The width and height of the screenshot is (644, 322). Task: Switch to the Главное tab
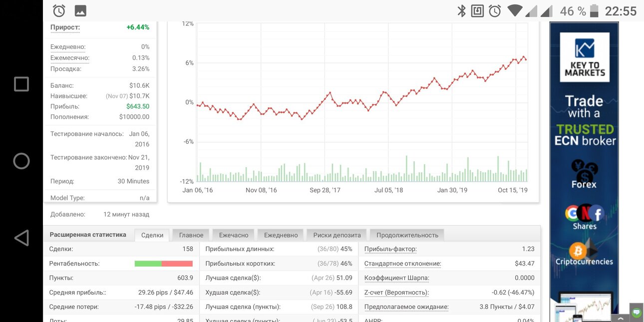coord(191,235)
